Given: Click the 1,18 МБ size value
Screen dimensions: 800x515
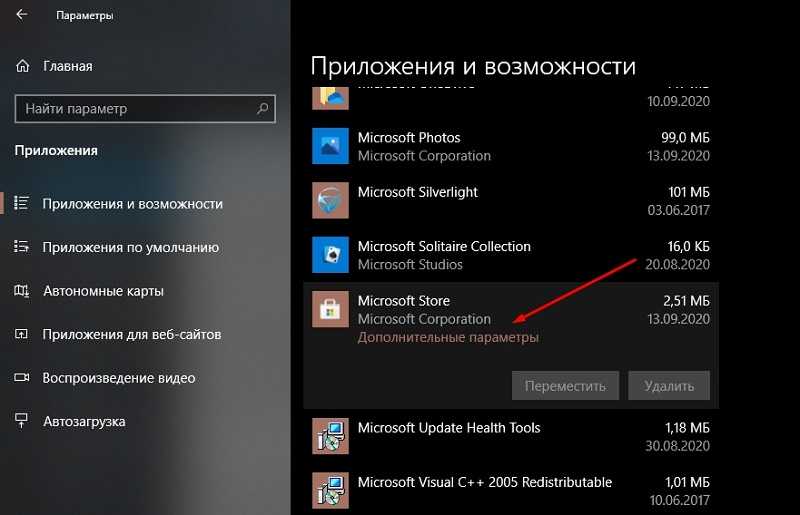Looking at the screenshot, I should pyautogui.click(x=687, y=428).
